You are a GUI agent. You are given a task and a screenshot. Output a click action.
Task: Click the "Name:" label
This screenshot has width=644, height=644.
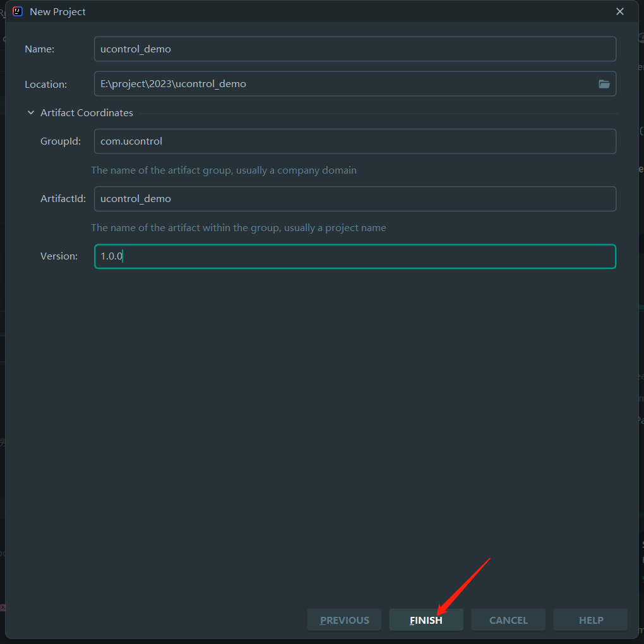[40, 49]
